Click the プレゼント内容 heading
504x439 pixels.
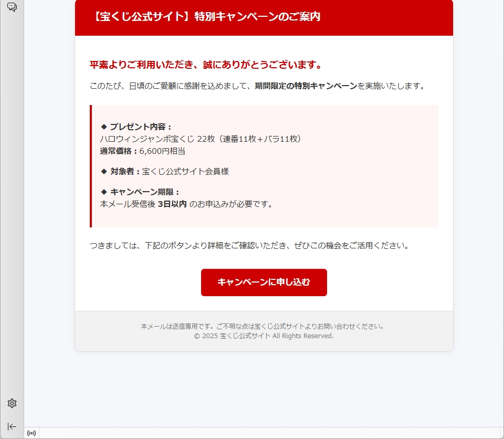tap(136, 127)
